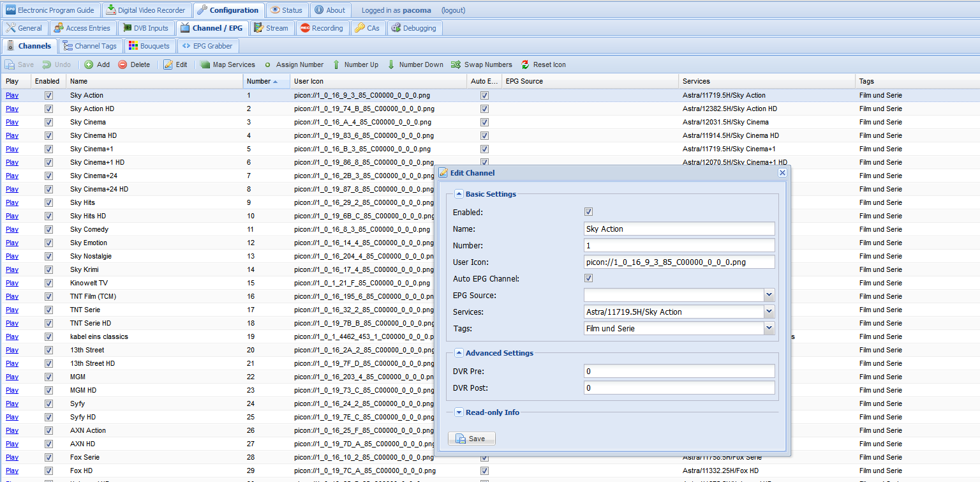Open the Tags dropdown in dialog

pyautogui.click(x=769, y=328)
